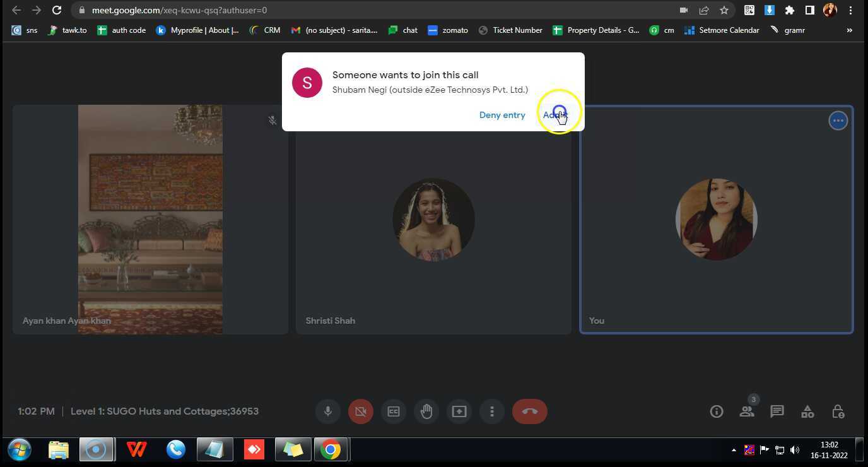Open host controls lock icon
Screen dimensions: 868x467
(x=838, y=411)
